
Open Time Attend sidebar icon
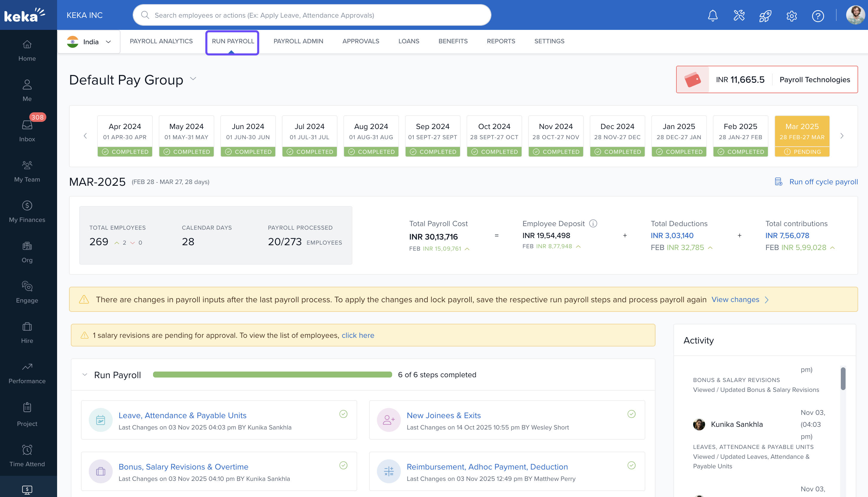point(27,456)
